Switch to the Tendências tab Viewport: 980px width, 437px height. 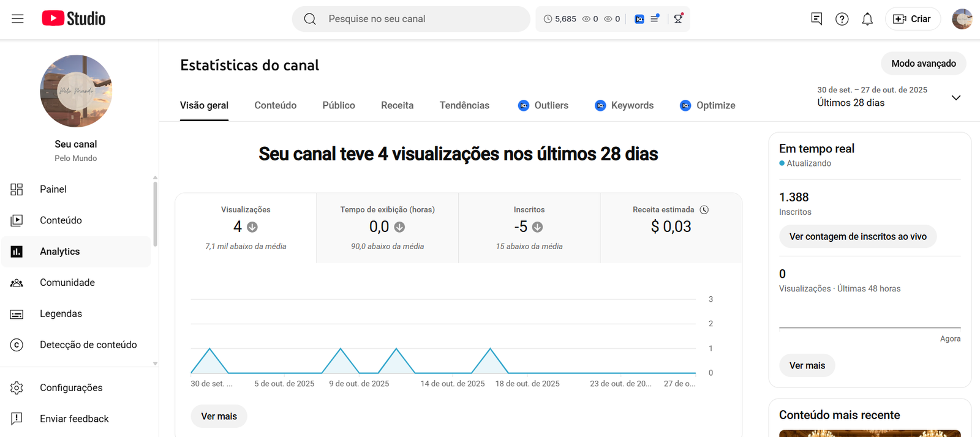[x=464, y=105]
